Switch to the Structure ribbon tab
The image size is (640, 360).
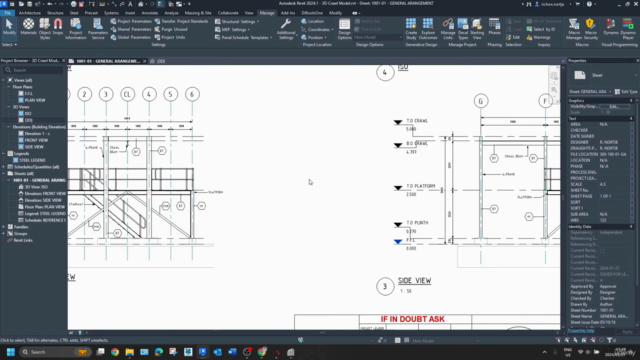(x=55, y=13)
